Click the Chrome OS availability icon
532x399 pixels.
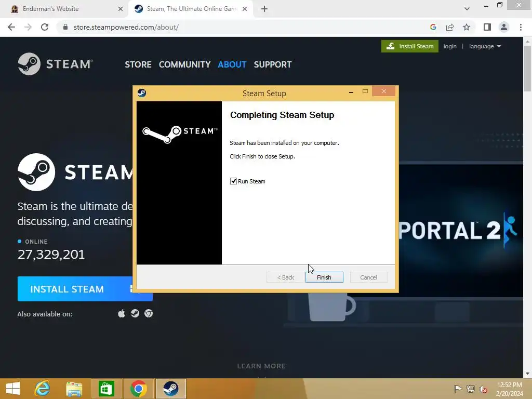(149, 313)
